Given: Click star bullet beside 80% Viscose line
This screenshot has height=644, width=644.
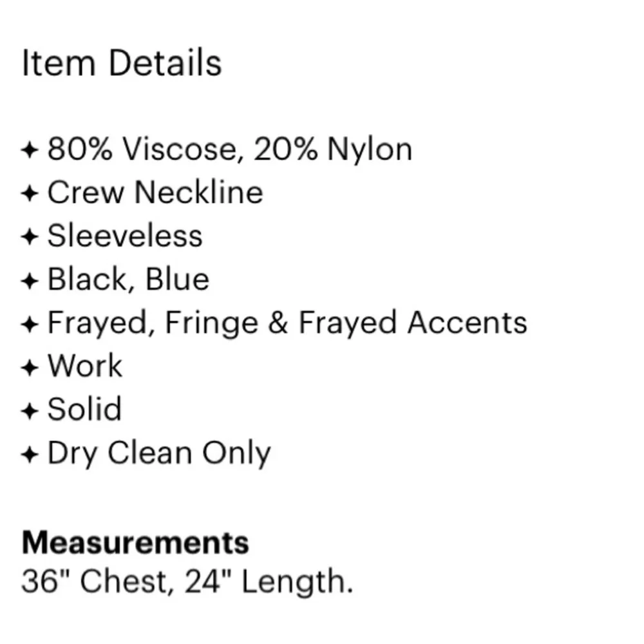Looking at the screenshot, I should pyautogui.click(x=30, y=150).
